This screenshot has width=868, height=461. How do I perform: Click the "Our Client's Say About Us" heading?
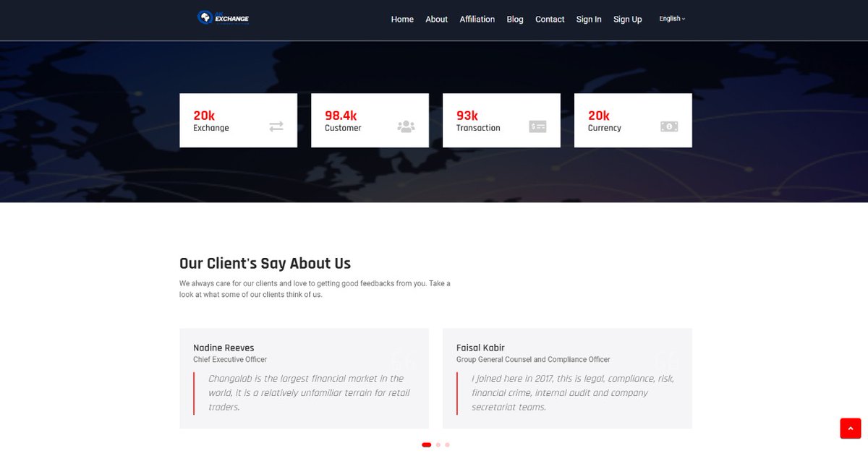[265, 263]
